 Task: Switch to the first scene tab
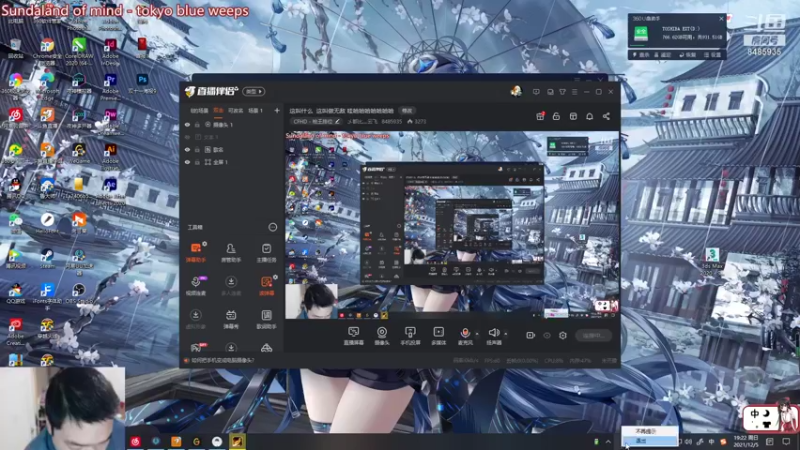[199, 110]
